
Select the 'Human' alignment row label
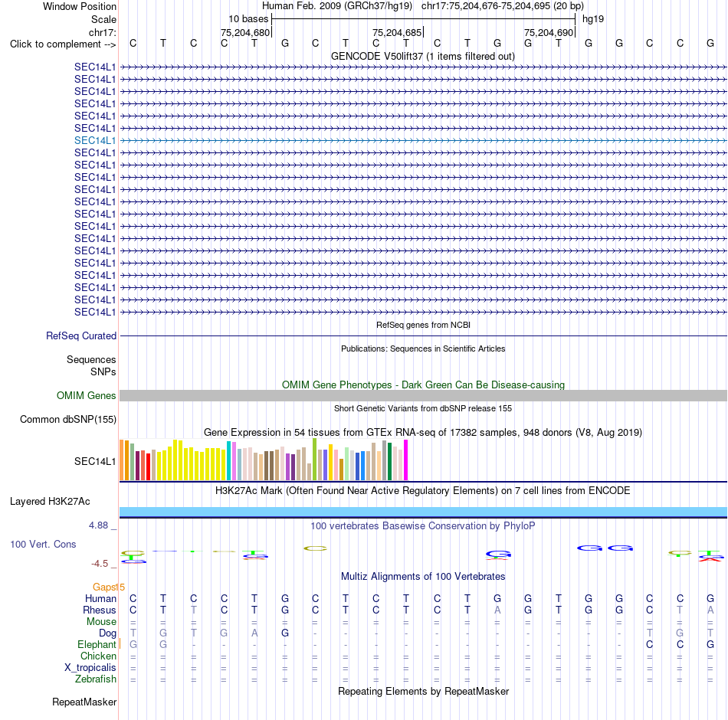pyautogui.click(x=100, y=598)
